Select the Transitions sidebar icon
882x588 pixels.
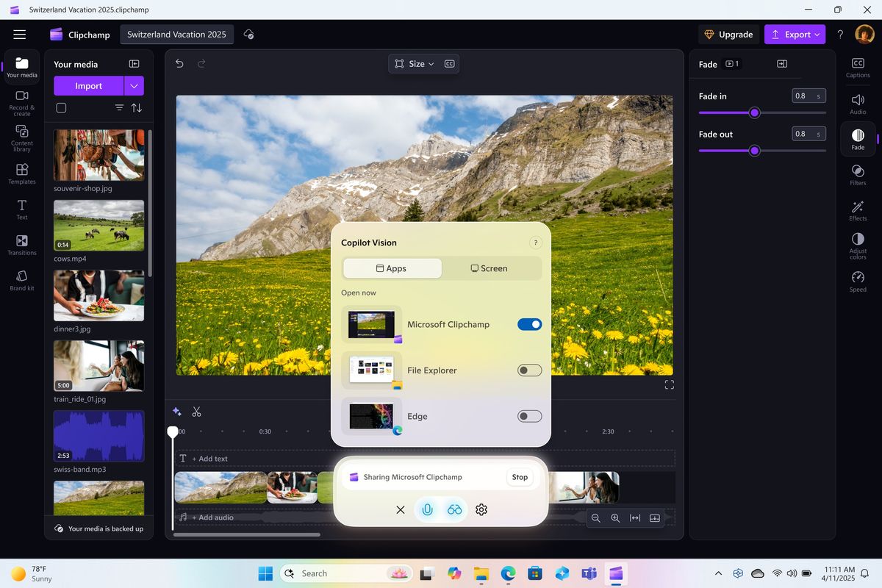[x=21, y=244]
